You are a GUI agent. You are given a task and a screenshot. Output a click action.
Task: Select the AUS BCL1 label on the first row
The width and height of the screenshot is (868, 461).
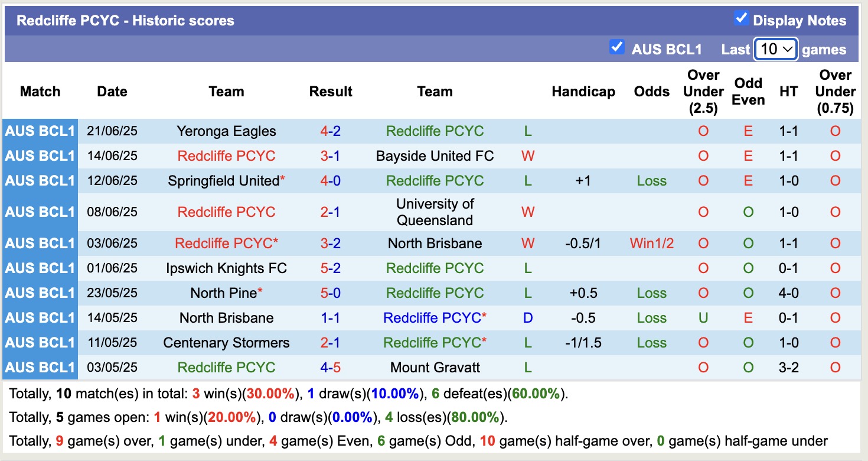click(40, 131)
